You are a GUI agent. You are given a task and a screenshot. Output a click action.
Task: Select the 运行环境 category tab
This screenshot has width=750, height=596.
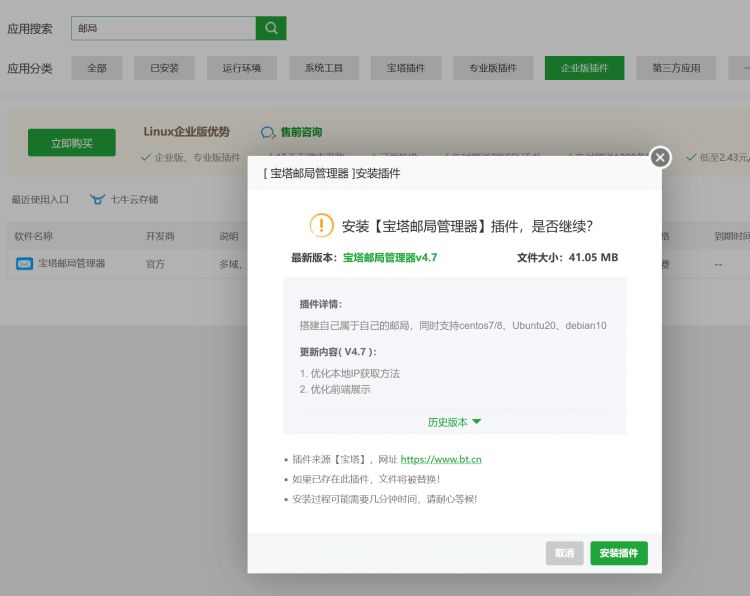click(242, 68)
